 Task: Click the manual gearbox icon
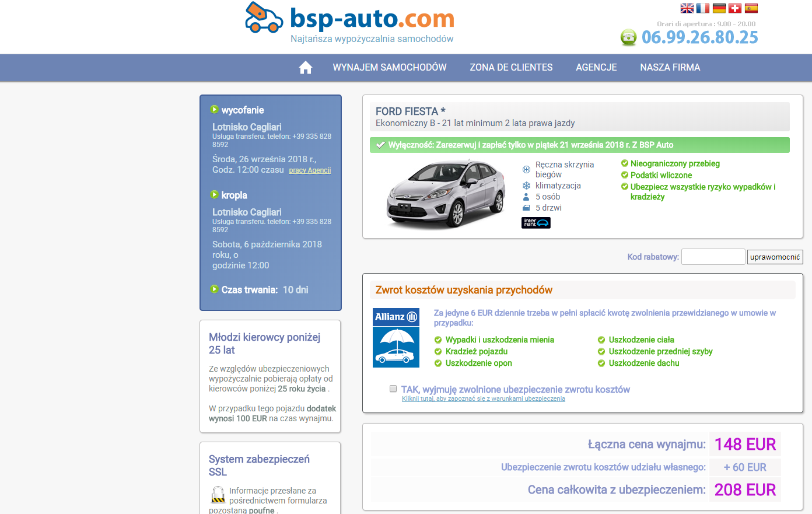526,169
